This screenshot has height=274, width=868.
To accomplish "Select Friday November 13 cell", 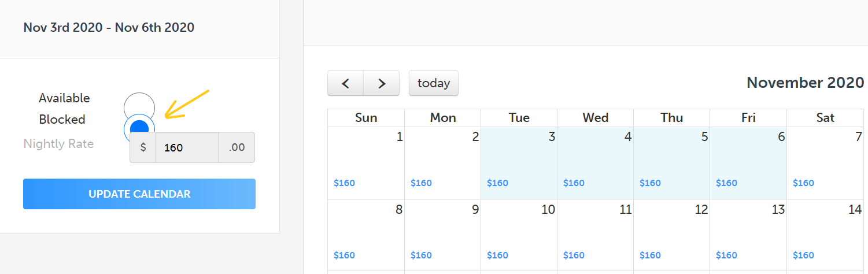I will [748, 235].
